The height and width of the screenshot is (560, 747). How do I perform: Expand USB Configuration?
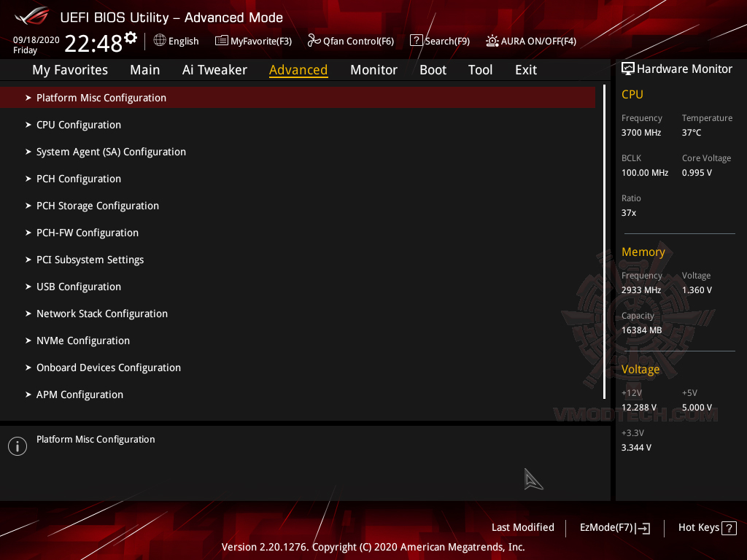[x=78, y=287]
